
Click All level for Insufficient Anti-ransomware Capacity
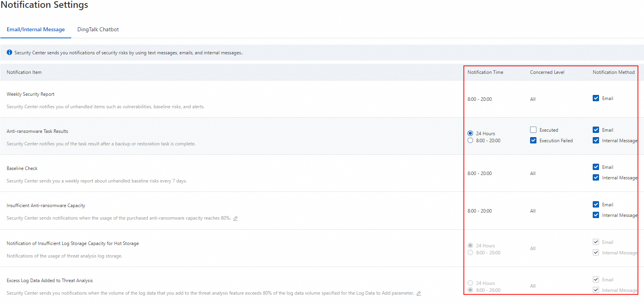pos(533,211)
